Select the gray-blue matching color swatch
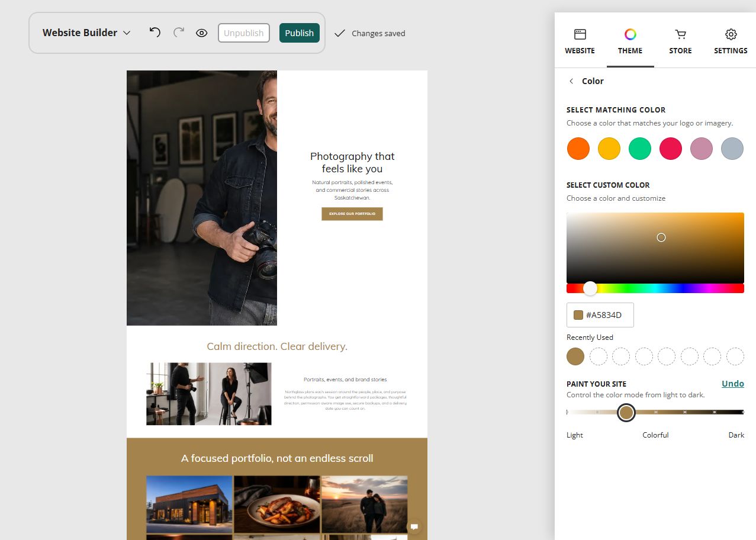Viewport: 756px width, 540px height. coord(732,149)
